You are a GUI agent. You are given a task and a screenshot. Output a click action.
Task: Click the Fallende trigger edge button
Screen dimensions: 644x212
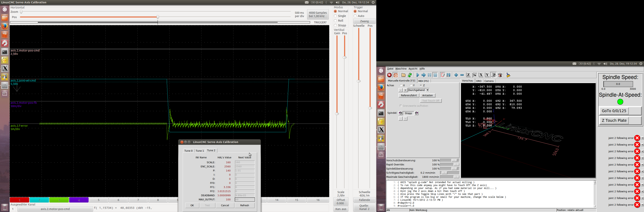coord(364,200)
